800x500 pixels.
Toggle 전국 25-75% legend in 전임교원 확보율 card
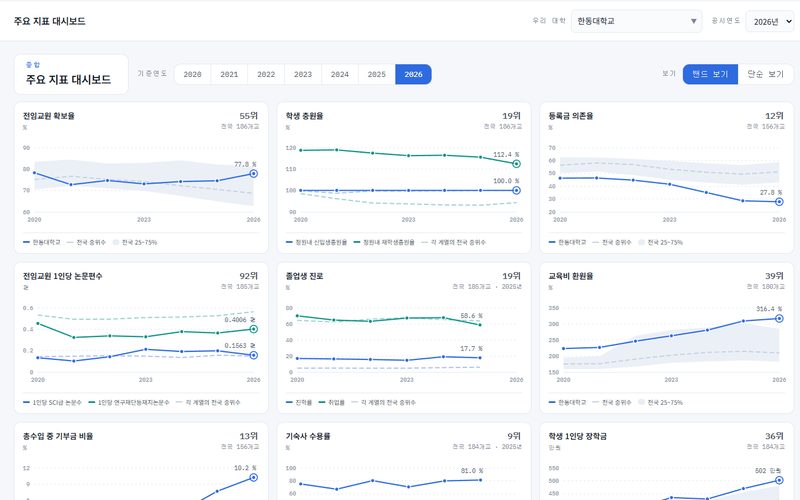(135, 242)
